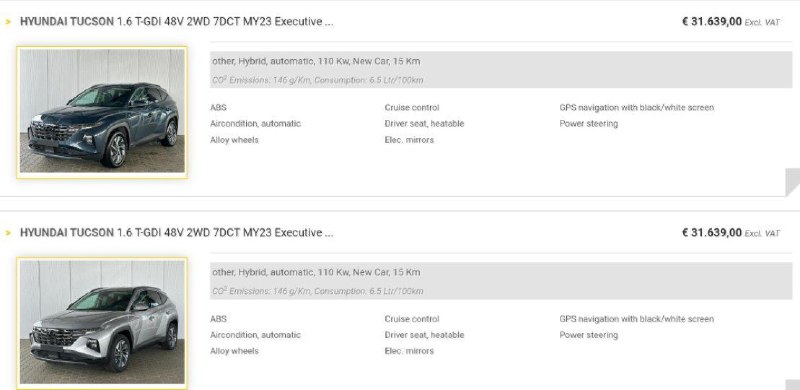Open first Hyundai Tucson listing title
800x390 pixels.
coord(177,22)
